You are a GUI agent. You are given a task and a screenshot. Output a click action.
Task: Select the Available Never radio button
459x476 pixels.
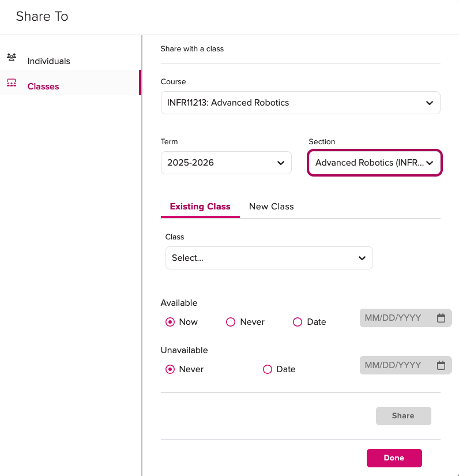(231, 322)
